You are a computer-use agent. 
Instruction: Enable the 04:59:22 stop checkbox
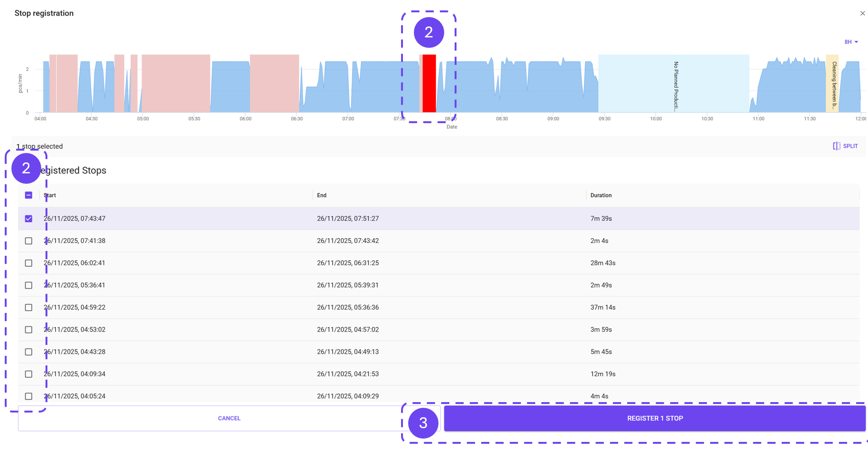click(28, 307)
